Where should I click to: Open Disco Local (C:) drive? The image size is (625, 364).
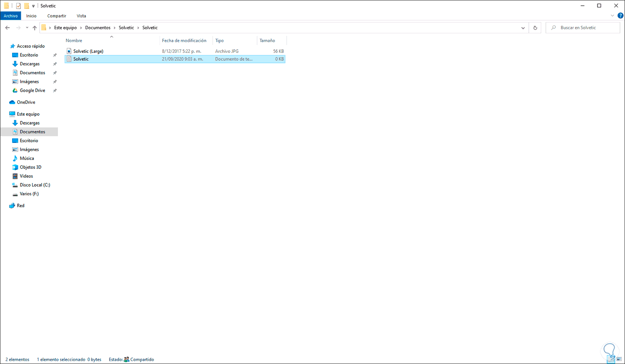pyautogui.click(x=35, y=185)
